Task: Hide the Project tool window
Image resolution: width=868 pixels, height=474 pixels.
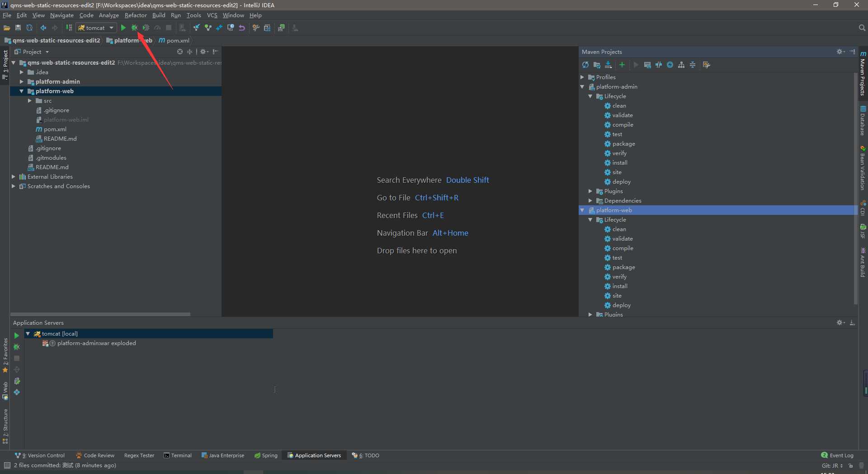Action: coord(215,52)
